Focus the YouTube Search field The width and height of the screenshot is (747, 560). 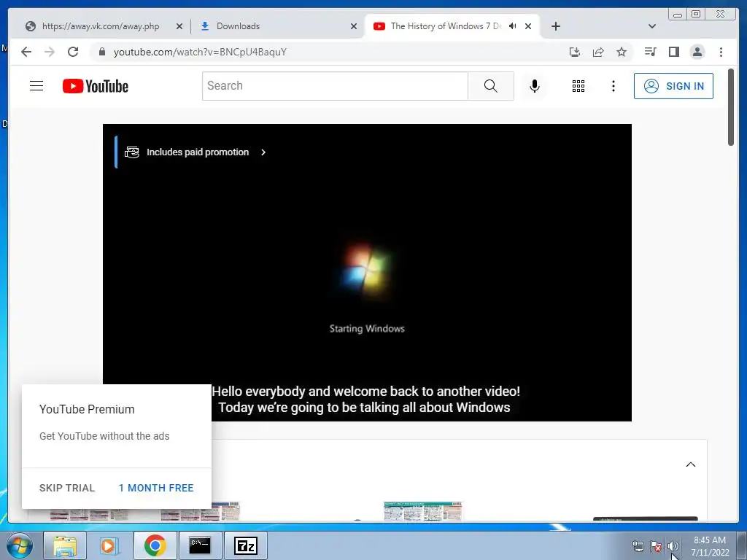tap(335, 86)
